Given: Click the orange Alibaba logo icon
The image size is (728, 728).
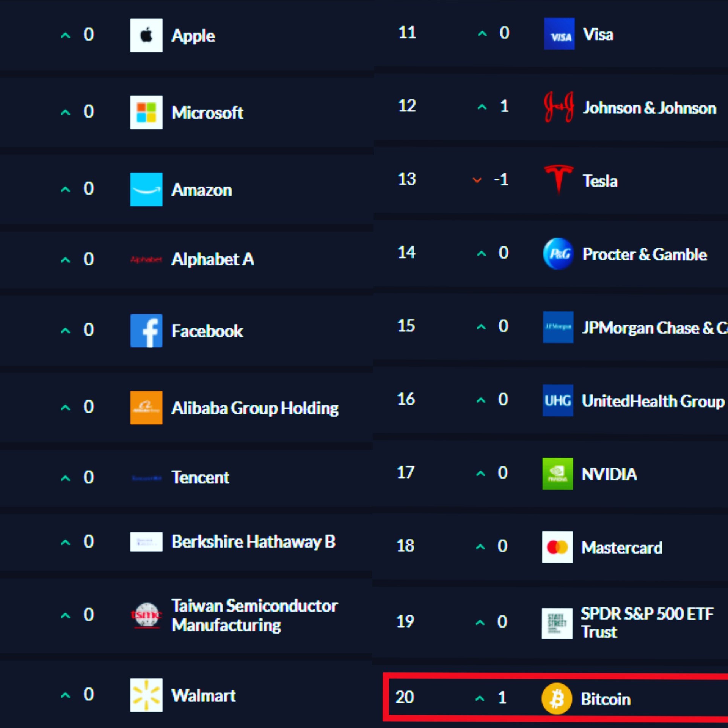Looking at the screenshot, I should tap(146, 407).
